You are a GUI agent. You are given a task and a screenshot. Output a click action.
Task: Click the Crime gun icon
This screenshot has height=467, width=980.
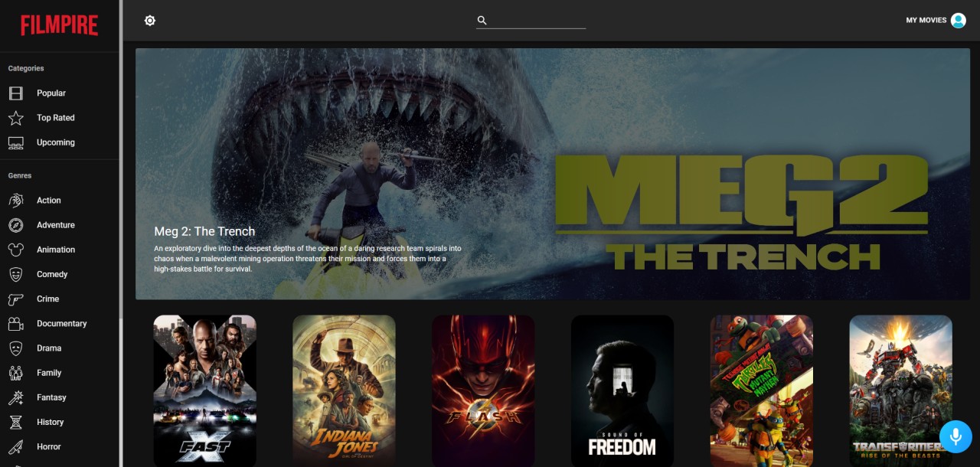click(15, 299)
